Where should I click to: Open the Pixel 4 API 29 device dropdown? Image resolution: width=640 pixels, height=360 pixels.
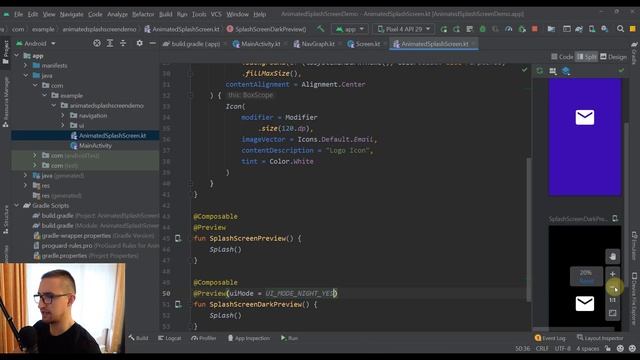point(403,29)
